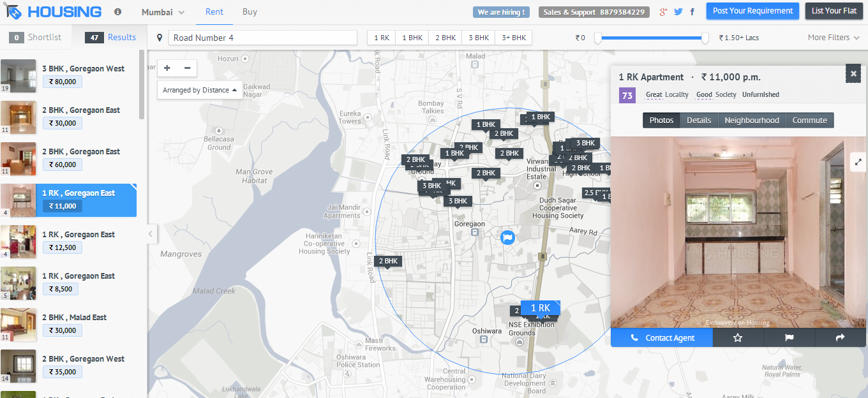Show the Commute tab
This screenshot has width=868, height=398.
810,120
